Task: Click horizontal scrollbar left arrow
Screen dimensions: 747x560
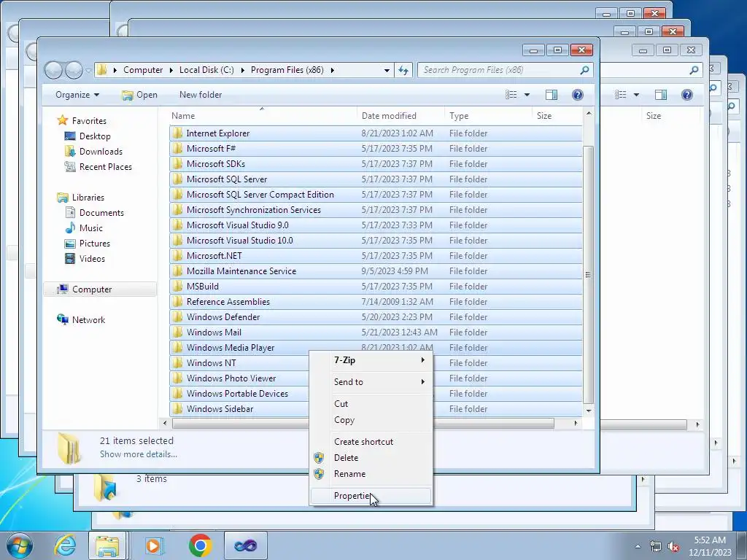Action: click(165, 424)
